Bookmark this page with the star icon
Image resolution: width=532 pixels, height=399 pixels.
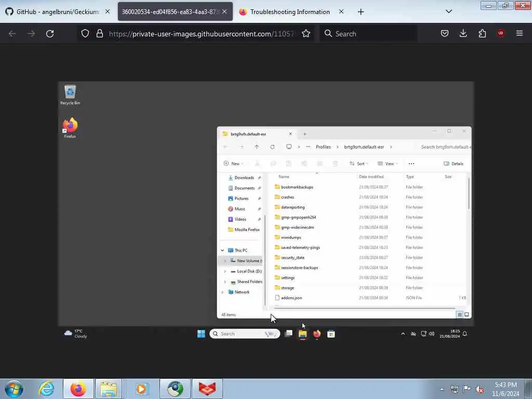tap(306, 33)
